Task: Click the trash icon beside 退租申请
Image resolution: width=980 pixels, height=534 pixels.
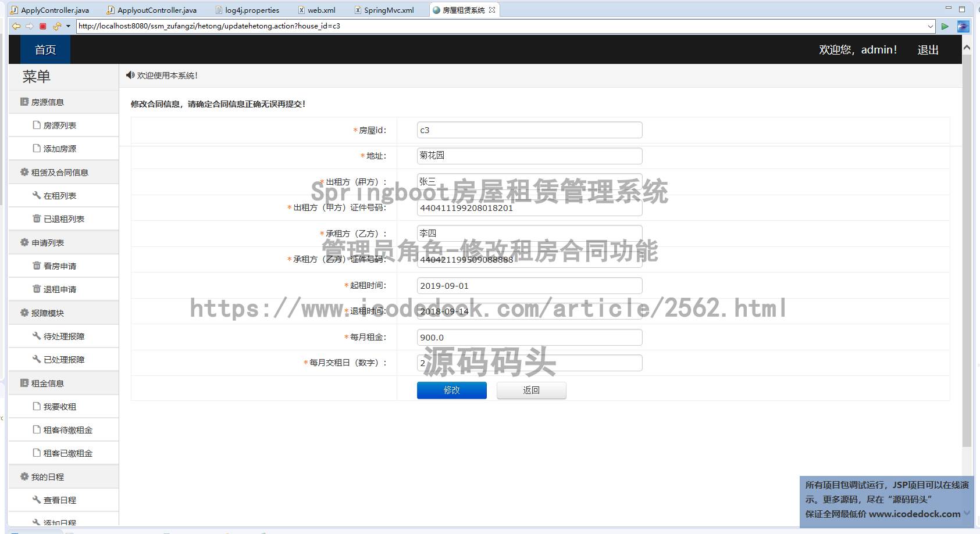Action: click(36, 289)
